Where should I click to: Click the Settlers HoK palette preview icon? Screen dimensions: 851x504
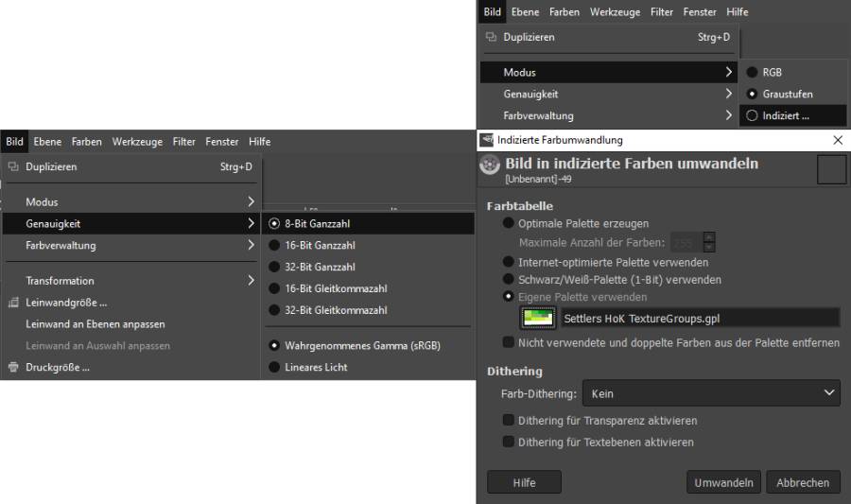point(537,318)
